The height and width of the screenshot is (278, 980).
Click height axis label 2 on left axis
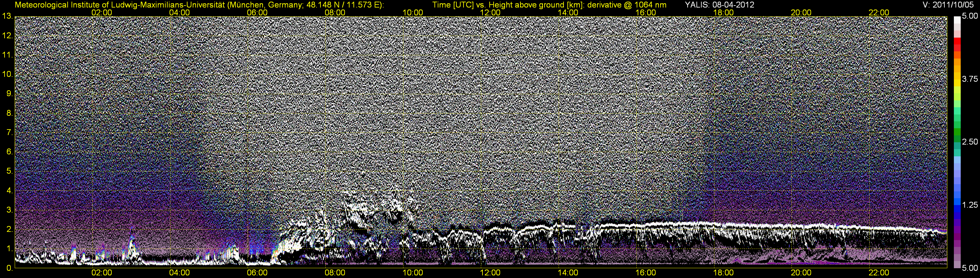(x=9, y=230)
